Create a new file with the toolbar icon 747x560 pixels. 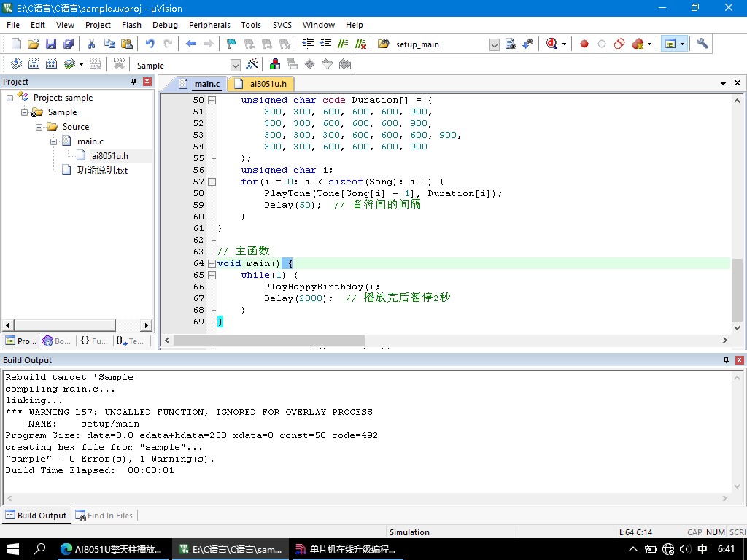tap(16, 44)
